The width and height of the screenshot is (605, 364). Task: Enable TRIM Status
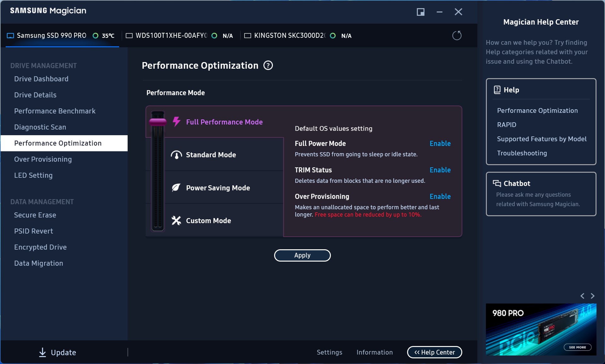440,170
